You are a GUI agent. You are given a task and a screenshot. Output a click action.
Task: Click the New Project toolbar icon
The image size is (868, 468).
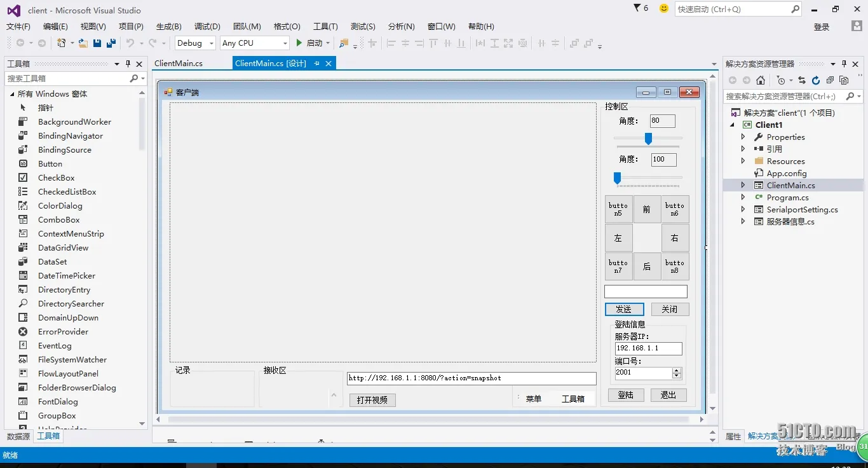tap(62, 43)
